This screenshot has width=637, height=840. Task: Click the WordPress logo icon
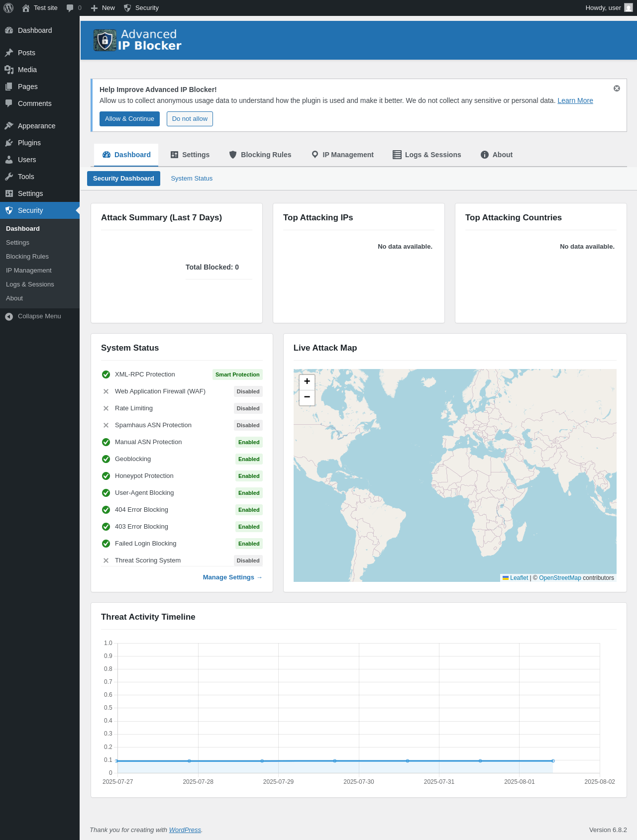[8, 8]
